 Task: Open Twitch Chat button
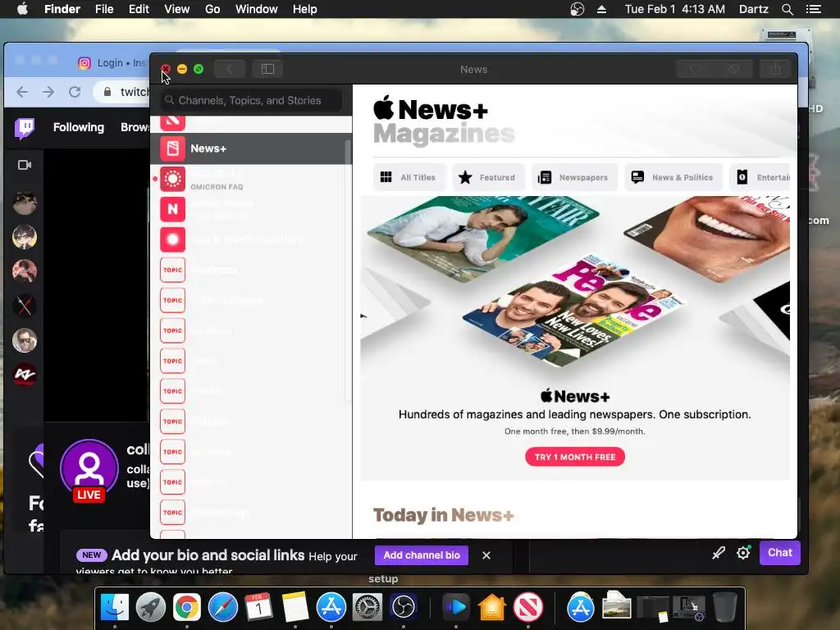coord(779,552)
